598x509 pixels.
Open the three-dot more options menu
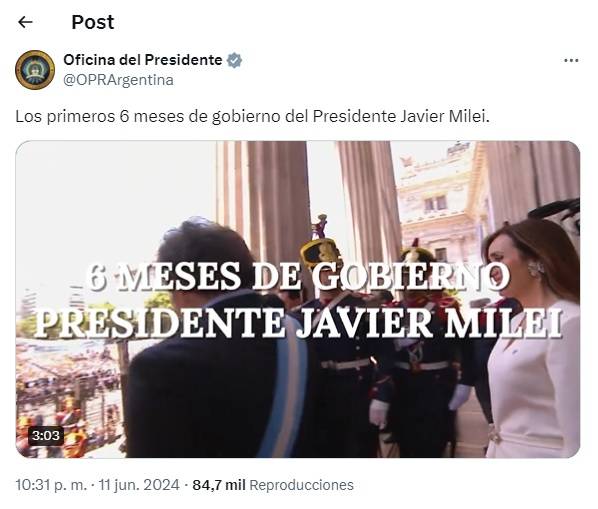click(571, 60)
